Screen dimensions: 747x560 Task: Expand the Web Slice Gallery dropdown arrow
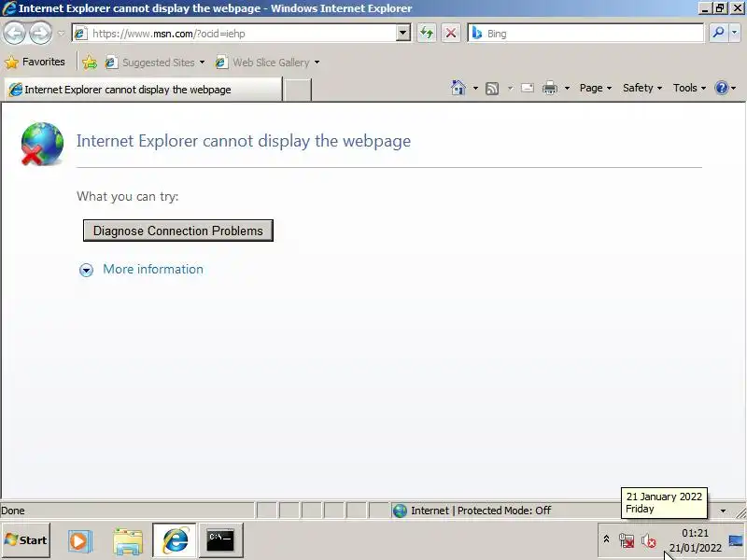(x=317, y=63)
